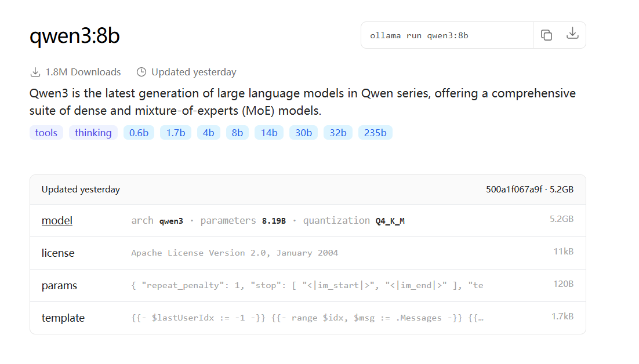The width and height of the screenshot is (639, 364).
Task: Copy the ollama run command icon
Action: [x=546, y=35]
